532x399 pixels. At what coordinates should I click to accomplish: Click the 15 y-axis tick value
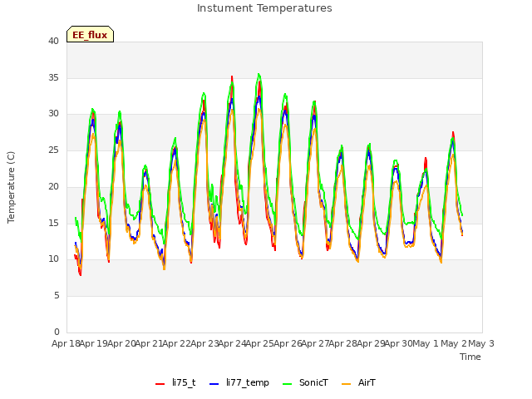tap(53, 223)
